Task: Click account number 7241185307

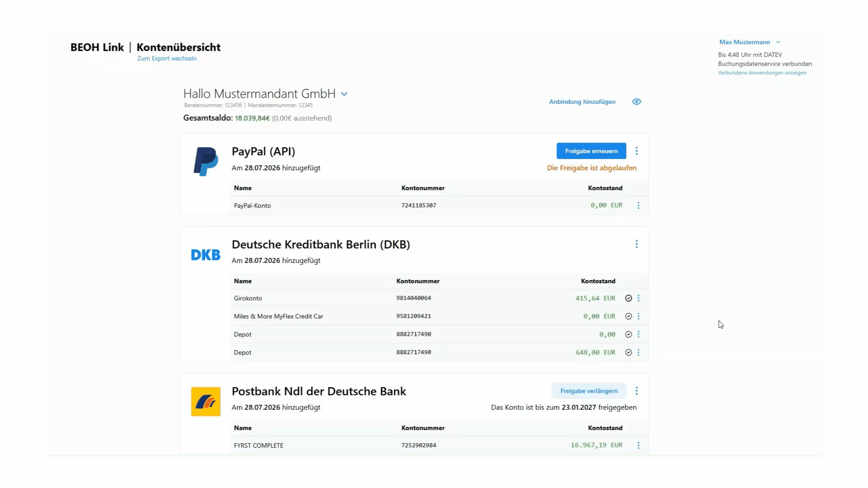Action: [419, 205]
